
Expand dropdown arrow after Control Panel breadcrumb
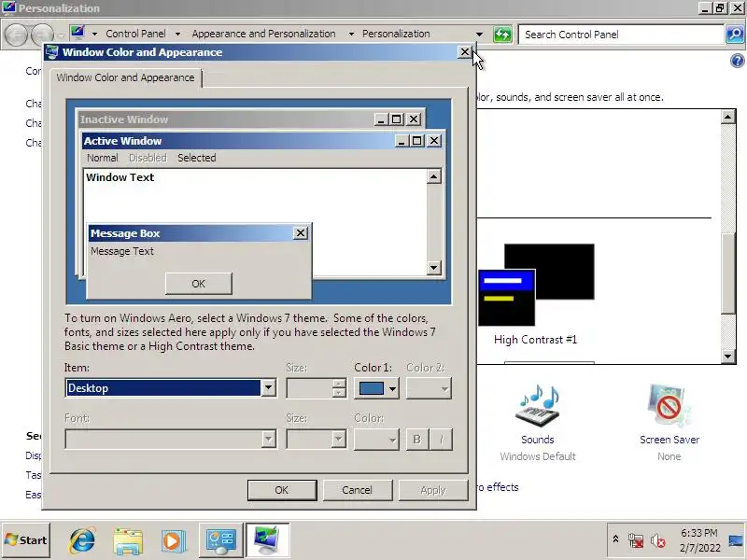pos(177,34)
